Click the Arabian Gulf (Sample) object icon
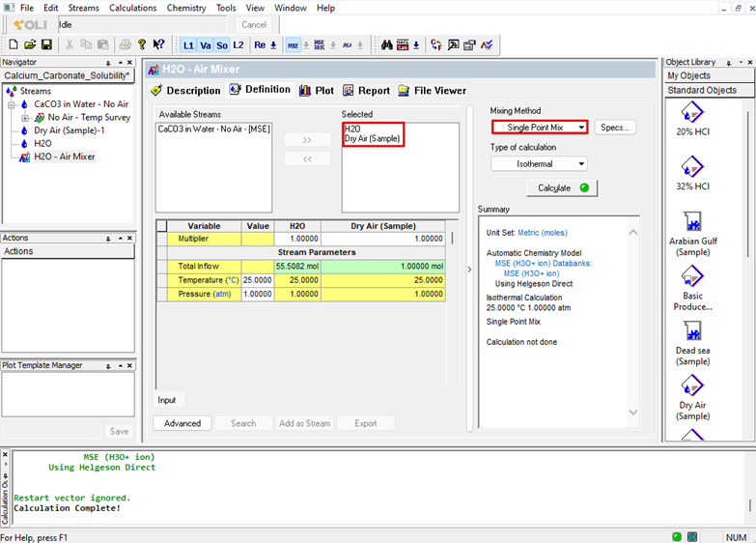The width and height of the screenshot is (756, 543). 692,221
